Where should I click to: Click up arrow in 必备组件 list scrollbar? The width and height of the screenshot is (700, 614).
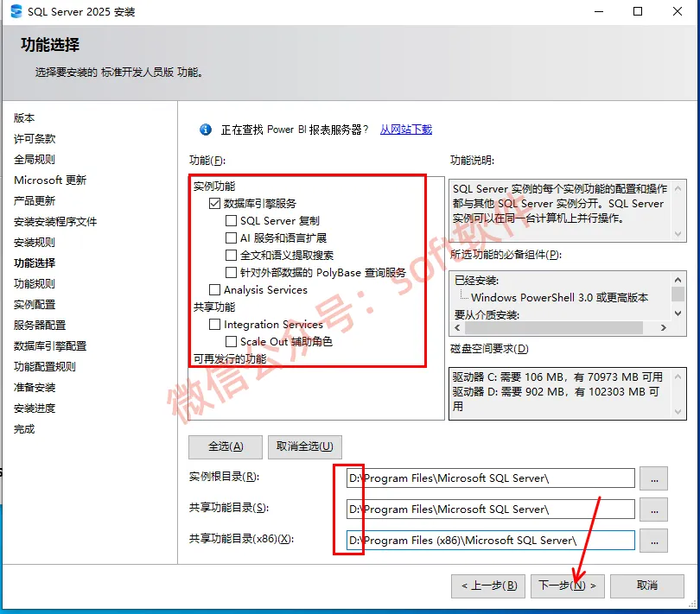(x=678, y=280)
